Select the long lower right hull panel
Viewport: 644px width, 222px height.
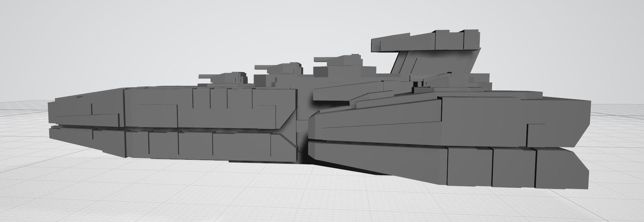[x=379, y=156]
